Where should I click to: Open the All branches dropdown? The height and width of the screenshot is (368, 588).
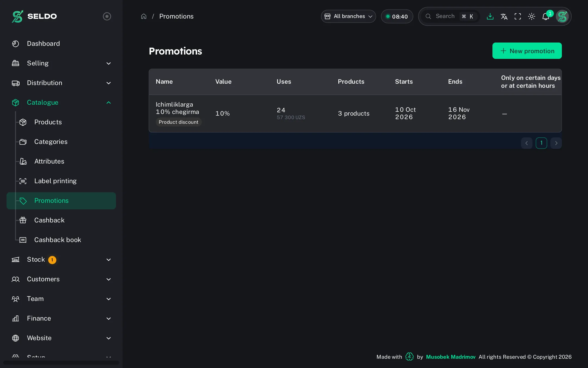tap(348, 16)
